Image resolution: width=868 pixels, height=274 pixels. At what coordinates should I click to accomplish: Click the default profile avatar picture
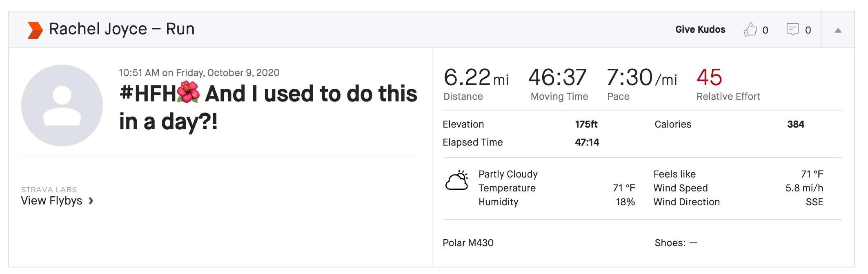(x=62, y=106)
